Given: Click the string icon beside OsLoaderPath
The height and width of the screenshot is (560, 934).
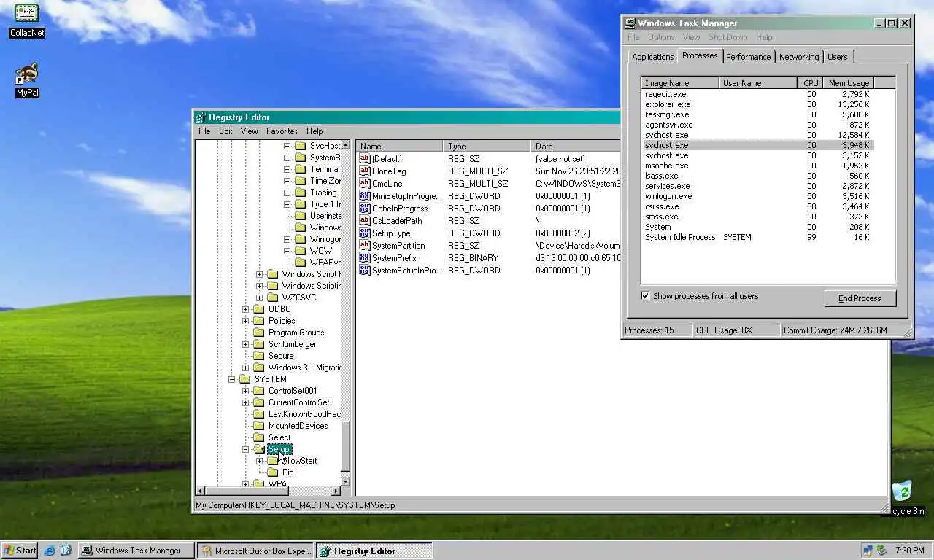Looking at the screenshot, I should (x=365, y=221).
